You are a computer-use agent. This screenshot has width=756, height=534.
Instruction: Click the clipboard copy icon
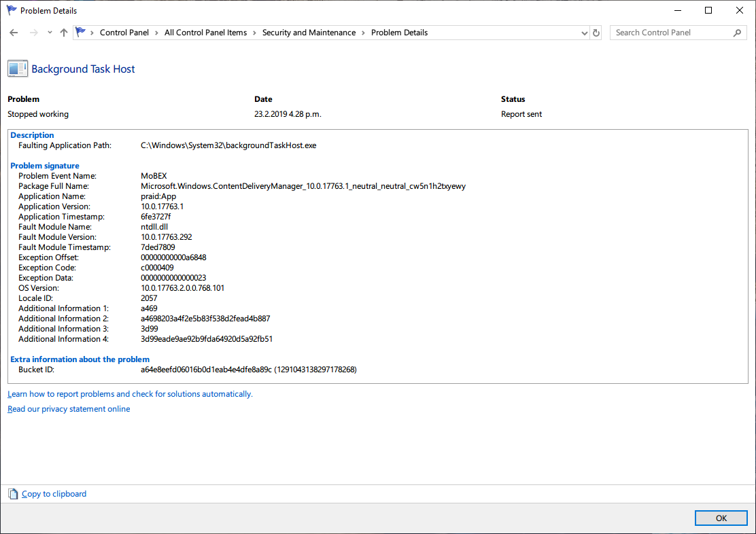pos(13,493)
